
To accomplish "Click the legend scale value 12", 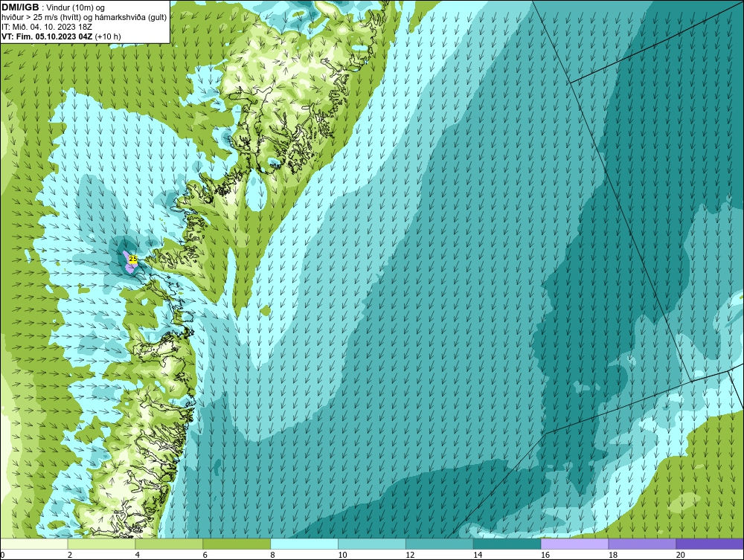I will [x=410, y=555].
